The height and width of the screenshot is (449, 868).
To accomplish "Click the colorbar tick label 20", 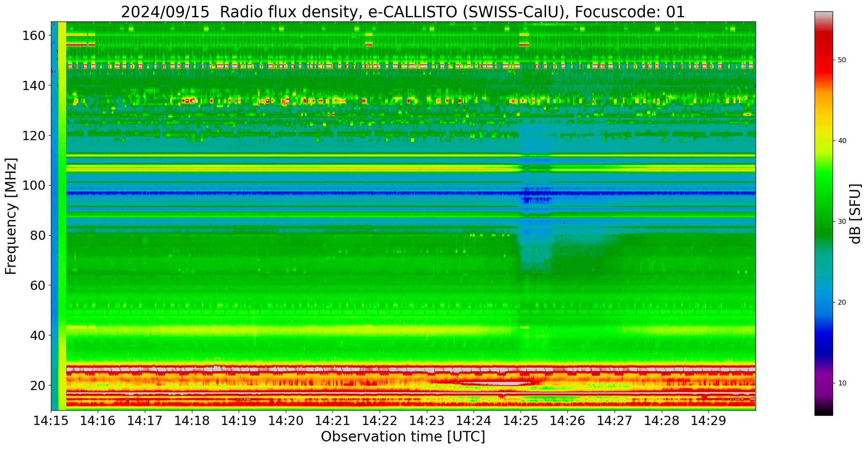I will (x=842, y=303).
